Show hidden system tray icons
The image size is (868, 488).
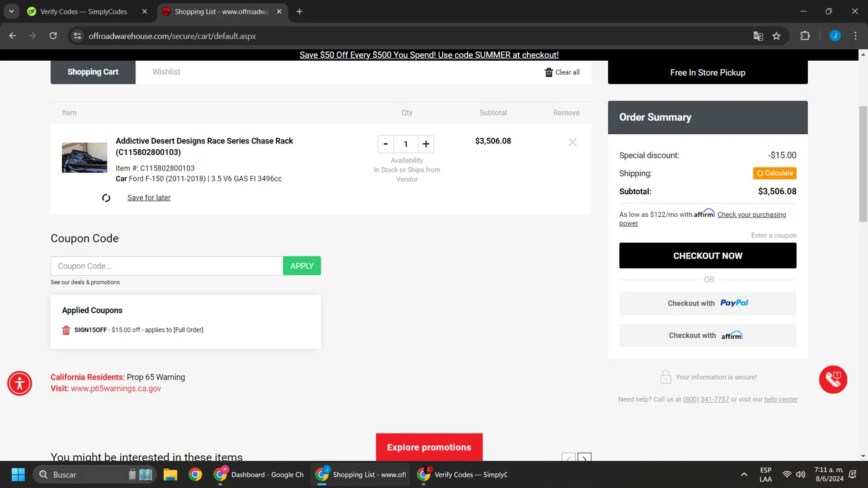click(x=744, y=475)
